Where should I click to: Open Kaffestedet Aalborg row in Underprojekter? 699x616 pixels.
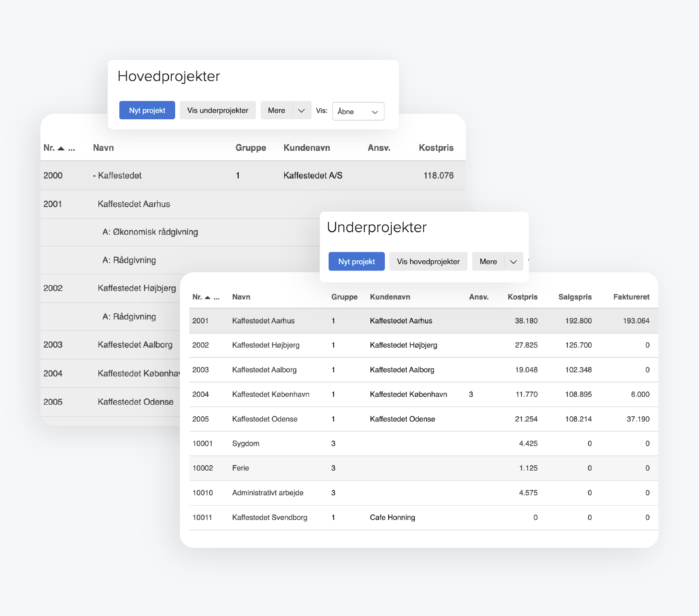pyautogui.click(x=424, y=370)
